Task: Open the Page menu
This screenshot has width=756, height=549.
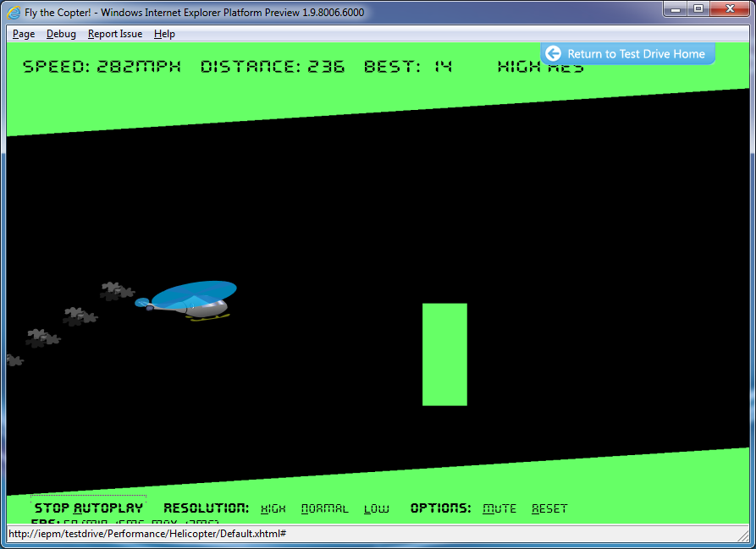Action: [23, 34]
